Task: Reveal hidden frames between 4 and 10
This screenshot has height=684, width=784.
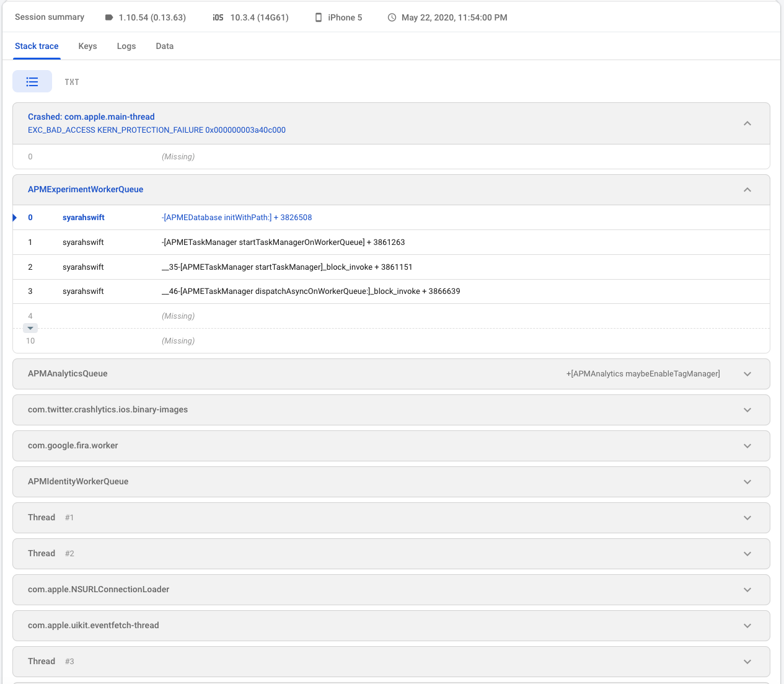Action: click(x=30, y=327)
